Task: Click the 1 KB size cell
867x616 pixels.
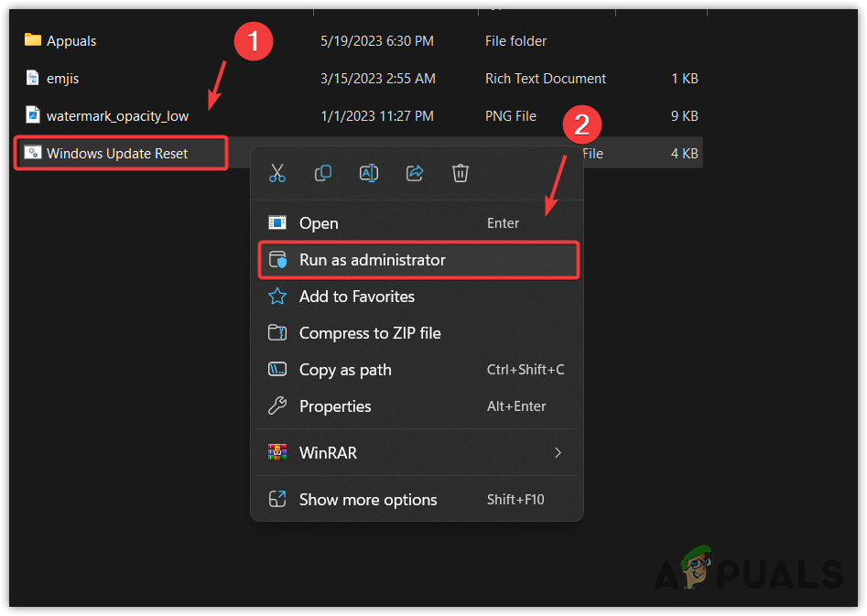Action: click(x=685, y=79)
